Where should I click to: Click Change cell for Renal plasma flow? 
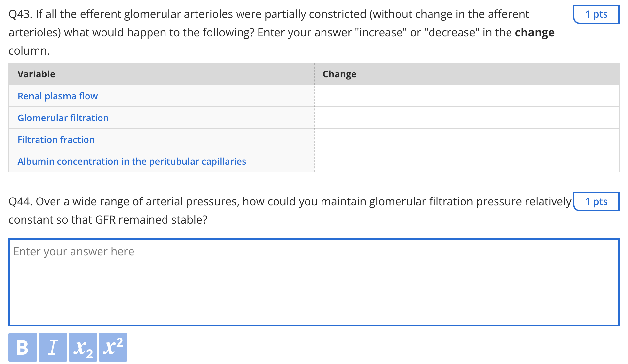(466, 96)
